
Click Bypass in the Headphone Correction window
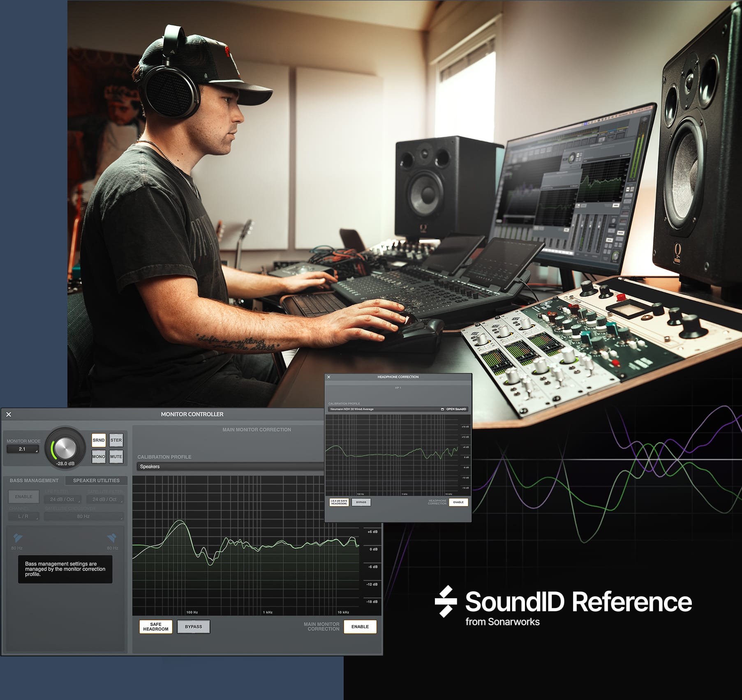pyautogui.click(x=361, y=502)
